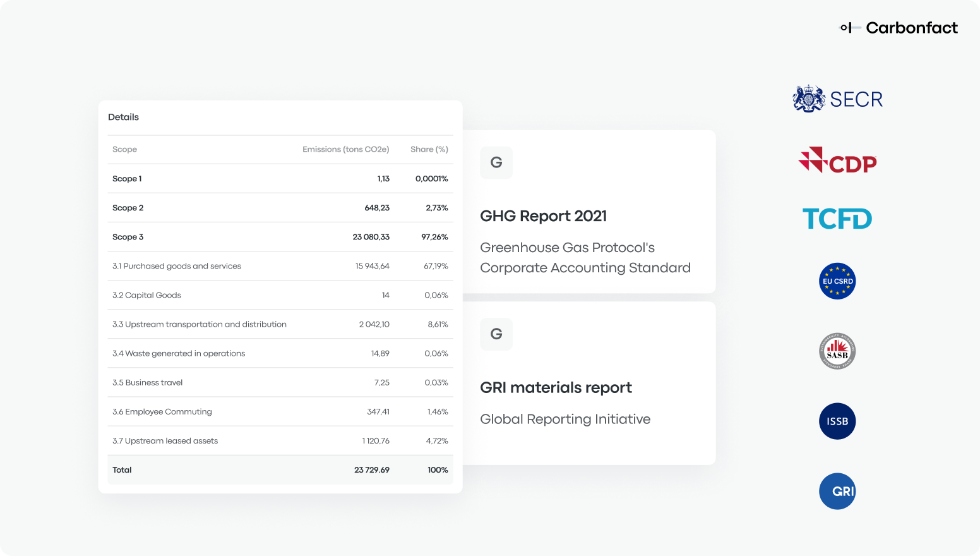Select the Scope 3 row label
Image resolution: width=980 pixels, height=556 pixels.
(128, 237)
